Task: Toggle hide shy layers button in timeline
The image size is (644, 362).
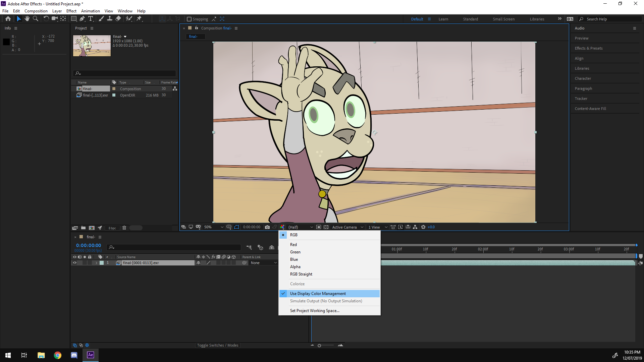Action: coord(272,247)
